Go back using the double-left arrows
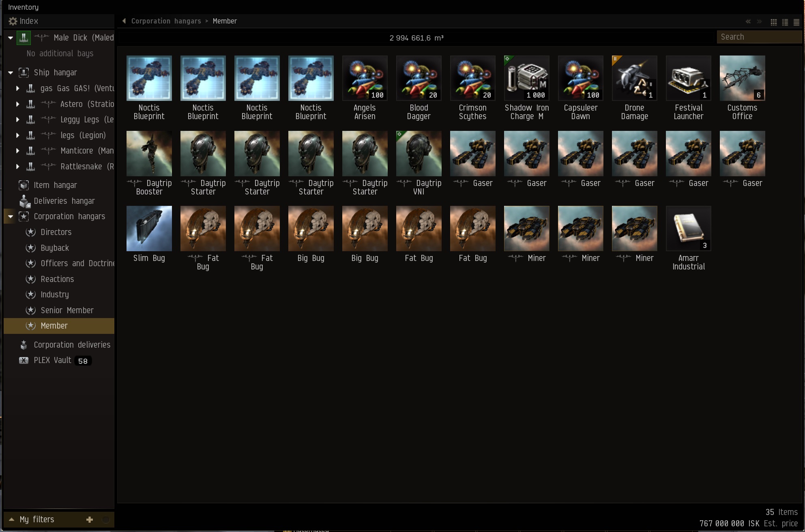 tap(748, 21)
